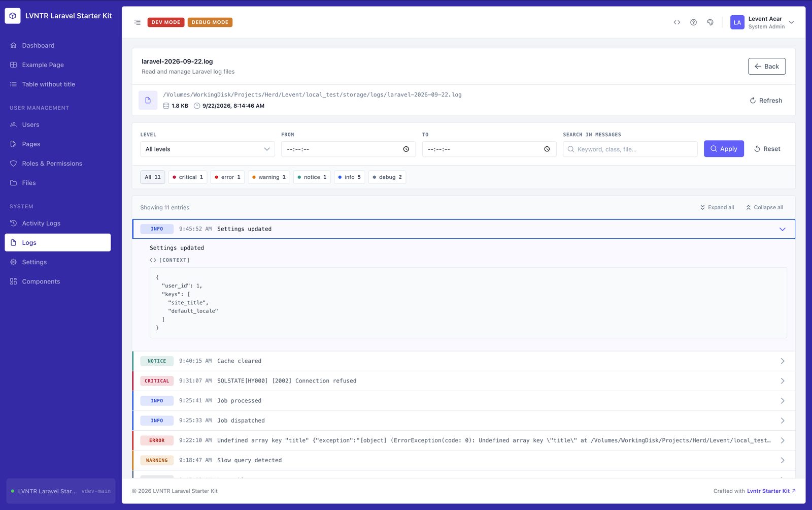
Task: Expand the Job processed entry
Action: (463, 401)
